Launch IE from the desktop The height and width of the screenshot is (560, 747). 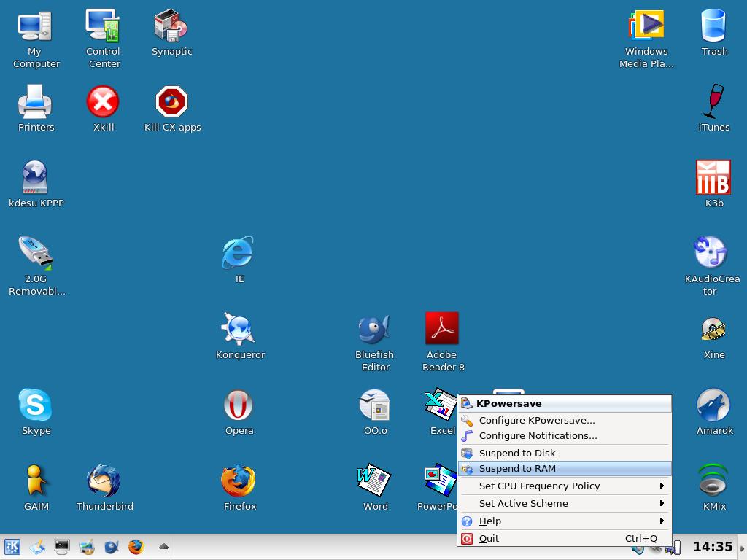pyautogui.click(x=239, y=252)
